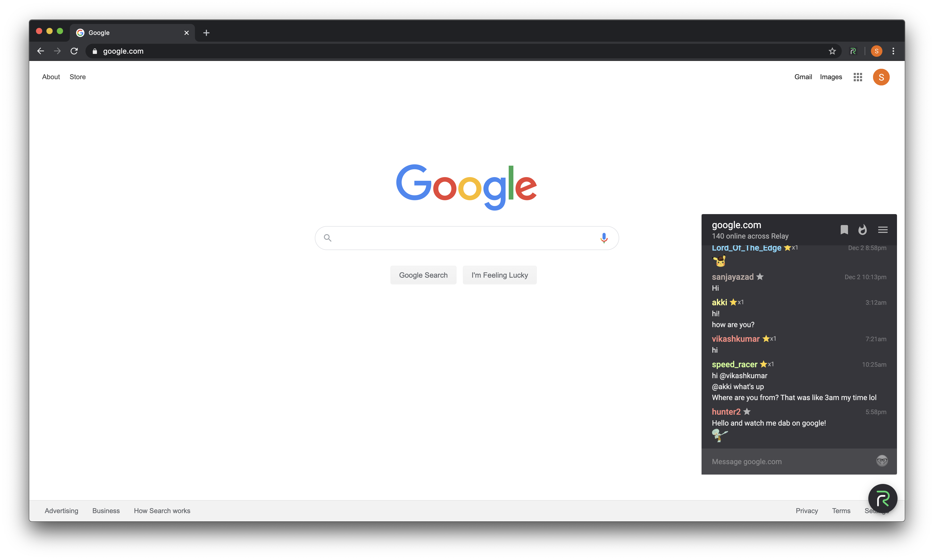Select the Google tab
Viewport: 934px width, 560px height.
click(x=132, y=33)
